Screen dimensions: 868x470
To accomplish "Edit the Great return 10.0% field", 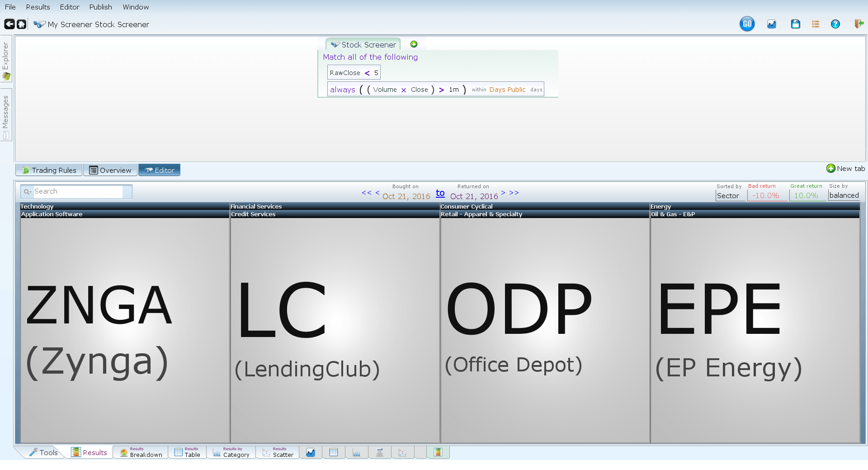I will click(807, 195).
